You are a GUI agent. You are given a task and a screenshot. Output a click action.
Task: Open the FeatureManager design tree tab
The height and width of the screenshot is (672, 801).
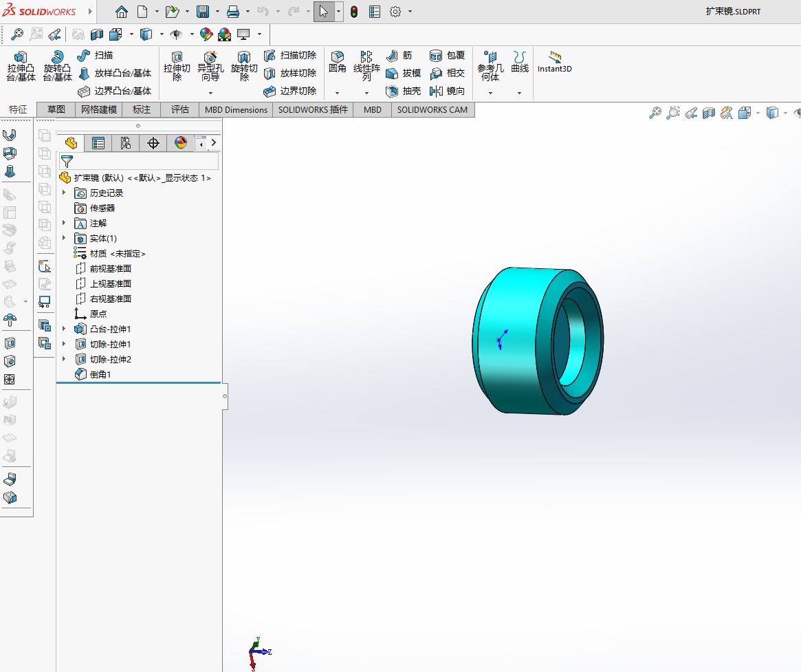[71, 143]
